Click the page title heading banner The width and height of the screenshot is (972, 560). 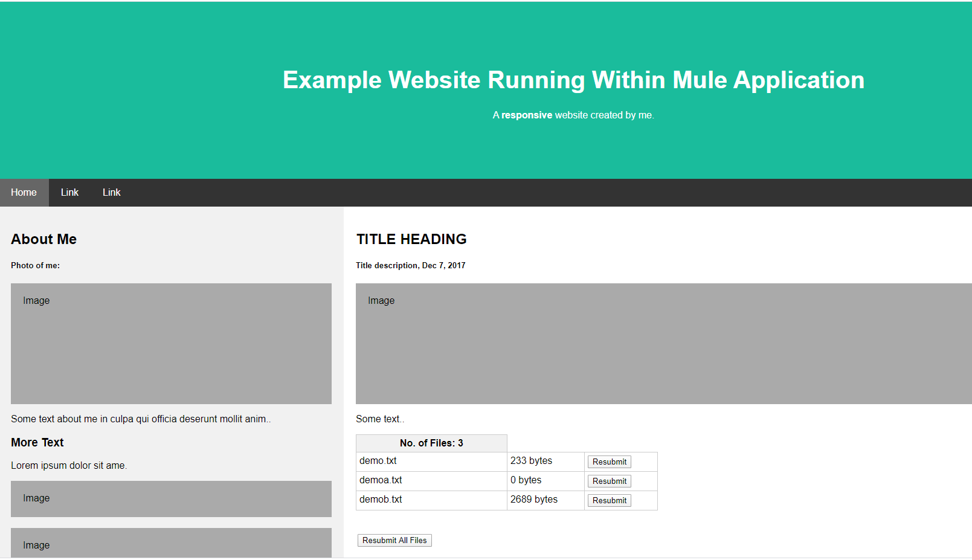point(573,80)
